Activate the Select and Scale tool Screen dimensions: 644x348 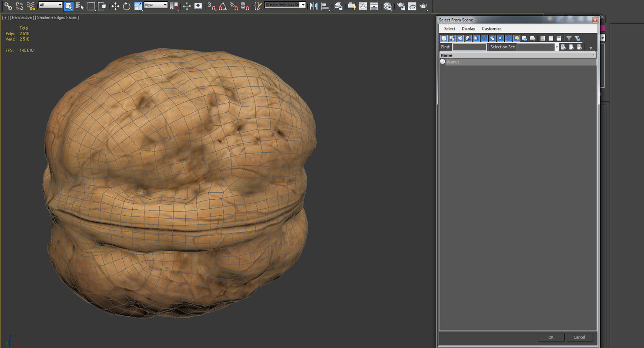[138, 6]
